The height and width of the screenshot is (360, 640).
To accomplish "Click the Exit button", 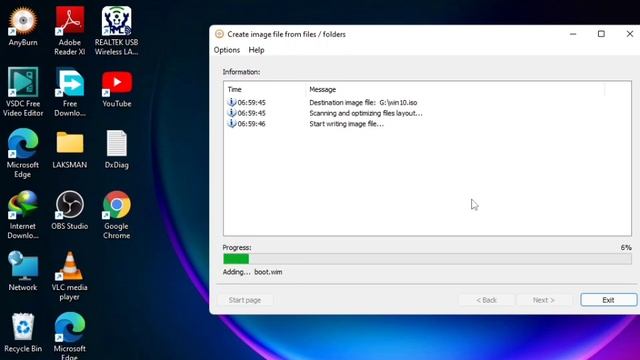I will tap(608, 300).
